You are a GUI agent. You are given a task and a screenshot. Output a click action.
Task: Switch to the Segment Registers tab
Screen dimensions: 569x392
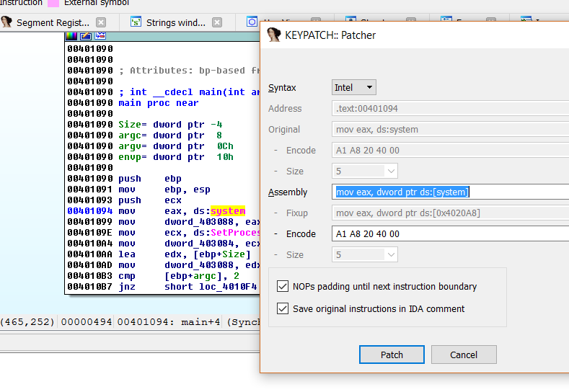click(53, 22)
